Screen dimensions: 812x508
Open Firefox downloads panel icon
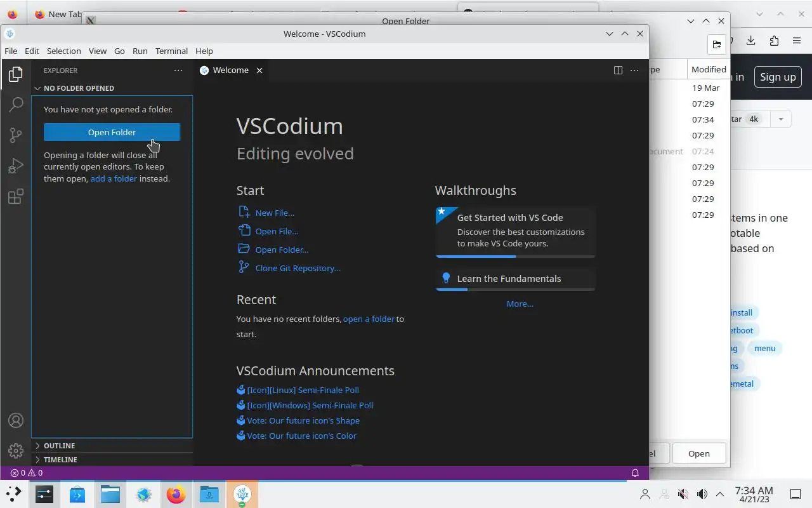coord(750,41)
